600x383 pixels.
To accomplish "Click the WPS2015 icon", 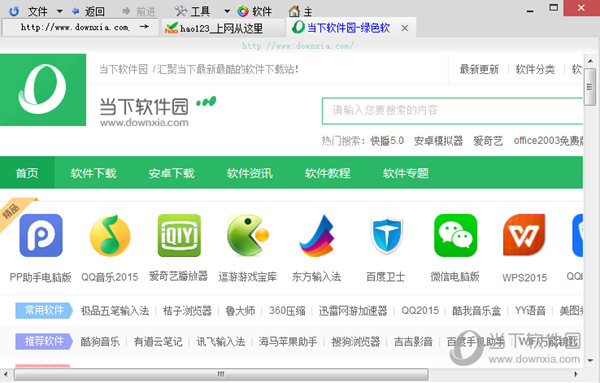I will click(x=524, y=235).
